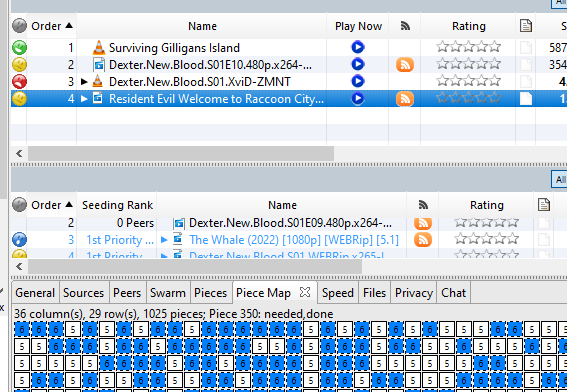Rate Dexter.New.Blood.S01E10 with stars
Viewport: 567px width, 392px height.
468,64
